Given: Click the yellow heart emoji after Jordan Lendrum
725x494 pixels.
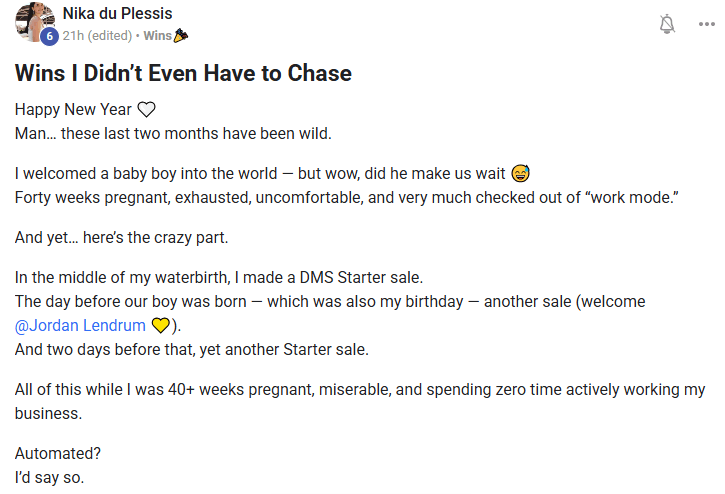Looking at the screenshot, I should [161, 325].
